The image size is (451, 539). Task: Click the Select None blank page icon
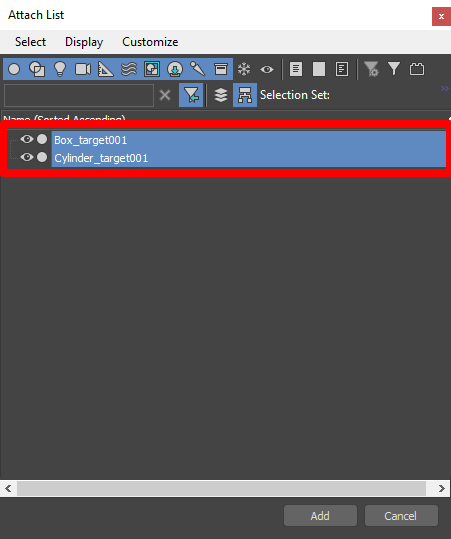click(x=319, y=69)
